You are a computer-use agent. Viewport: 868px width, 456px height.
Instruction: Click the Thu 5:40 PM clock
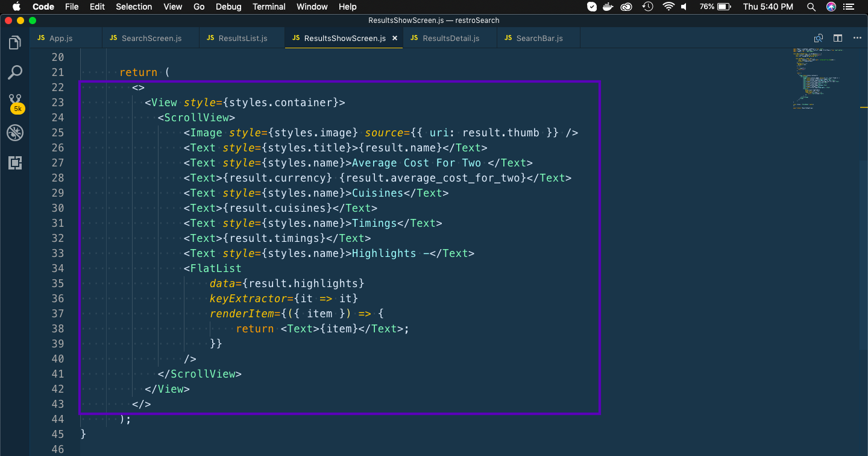(769, 7)
